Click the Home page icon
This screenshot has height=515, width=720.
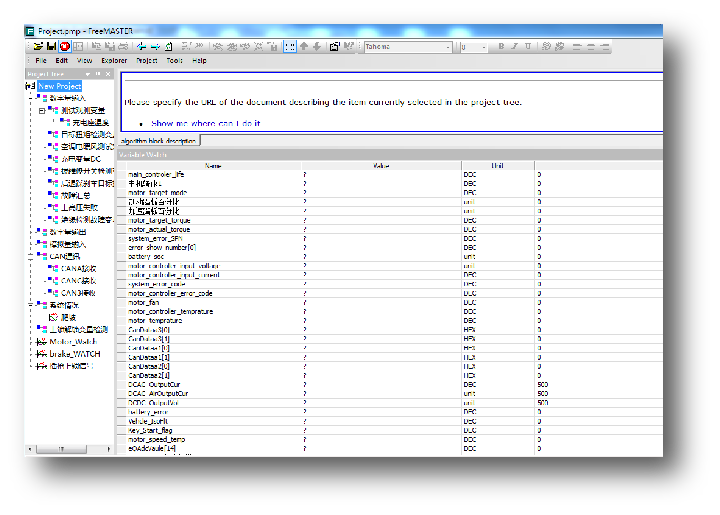(169, 46)
